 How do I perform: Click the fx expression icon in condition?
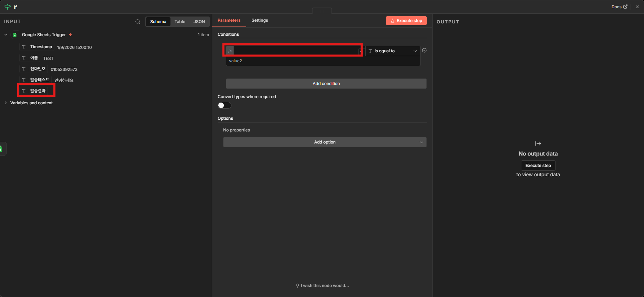[x=230, y=51]
